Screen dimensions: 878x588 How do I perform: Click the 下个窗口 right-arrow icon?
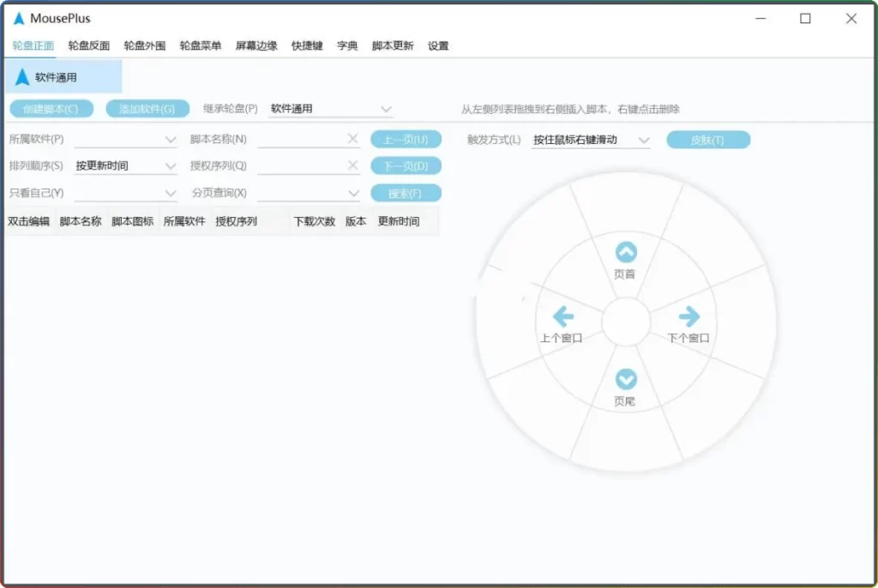689,317
